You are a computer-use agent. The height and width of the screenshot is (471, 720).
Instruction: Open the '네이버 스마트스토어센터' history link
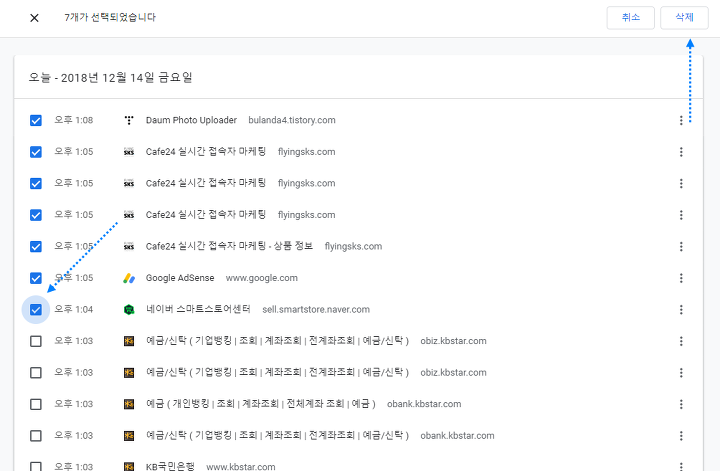coord(198,309)
